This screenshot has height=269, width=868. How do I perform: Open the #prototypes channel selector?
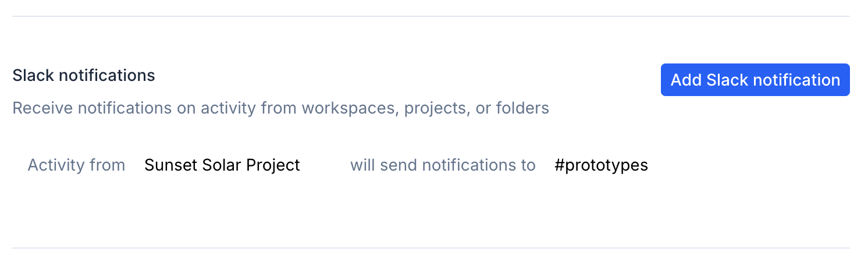tap(601, 165)
